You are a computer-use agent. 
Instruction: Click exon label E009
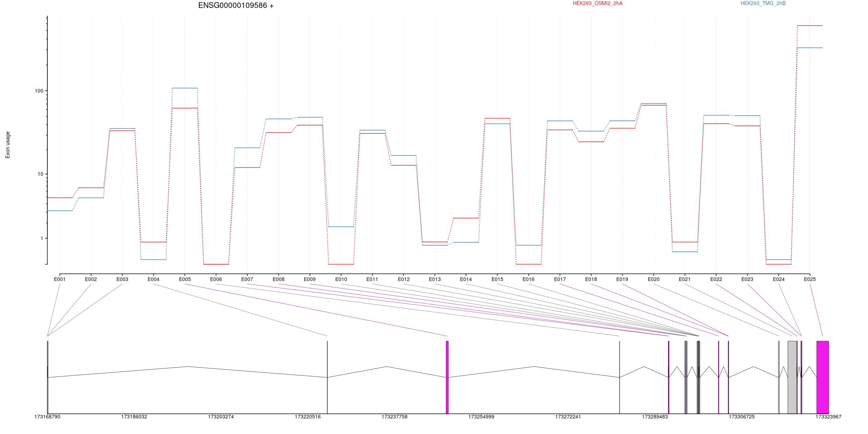tap(310, 279)
